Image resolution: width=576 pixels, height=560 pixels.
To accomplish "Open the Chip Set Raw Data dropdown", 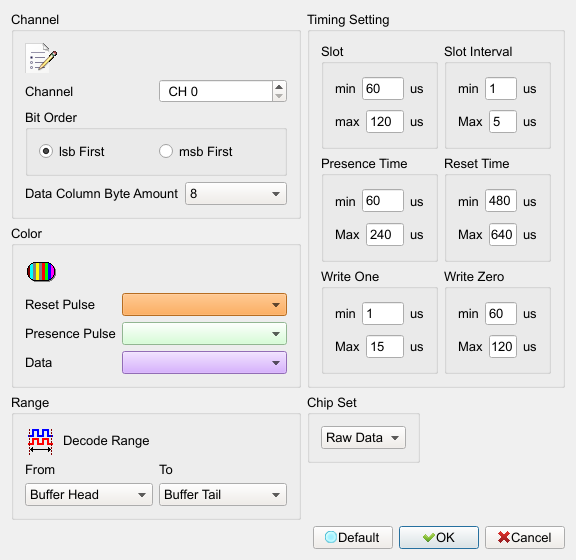I will [363, 438].
